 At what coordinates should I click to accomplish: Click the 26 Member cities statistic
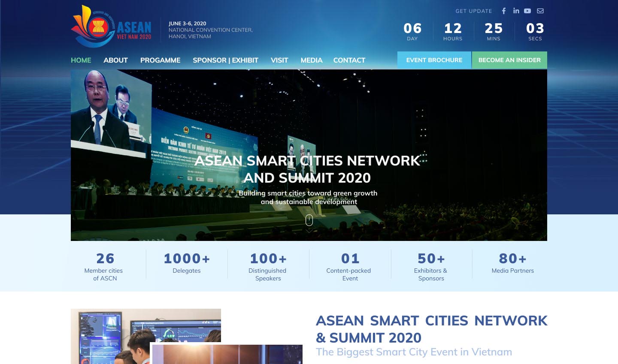pyautogui.click(x=105, y=267)
